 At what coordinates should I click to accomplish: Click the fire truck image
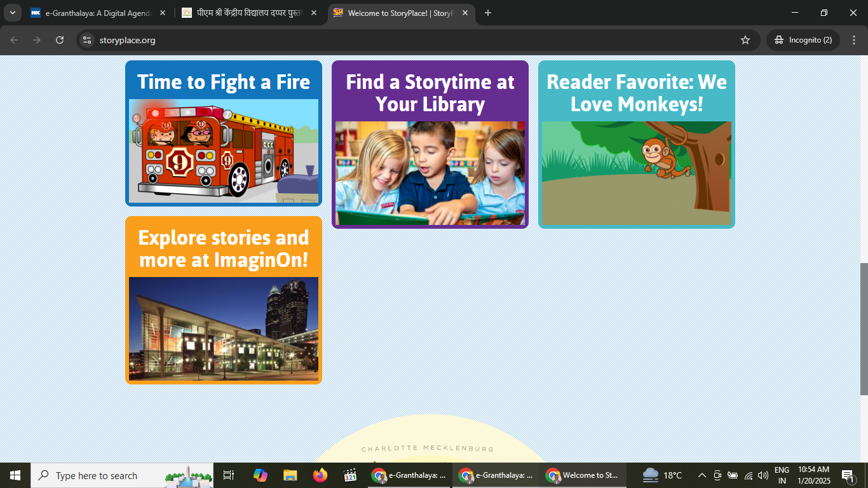click(224, 151)
